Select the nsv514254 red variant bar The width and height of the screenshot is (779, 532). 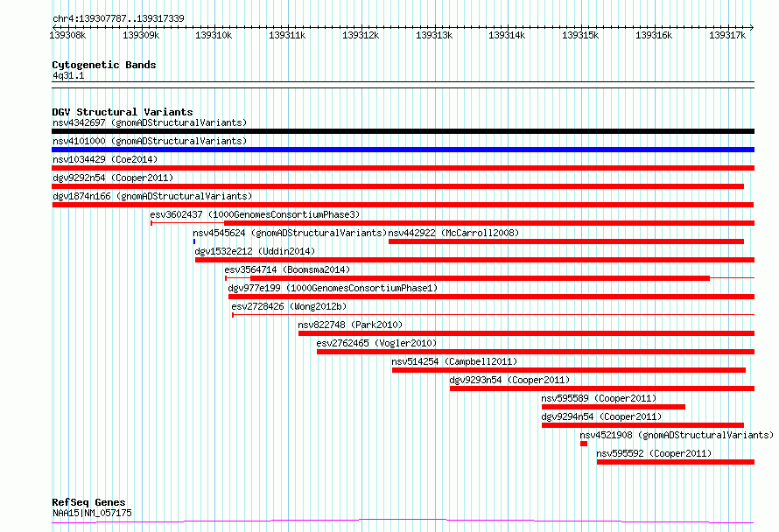coord(569,370)
